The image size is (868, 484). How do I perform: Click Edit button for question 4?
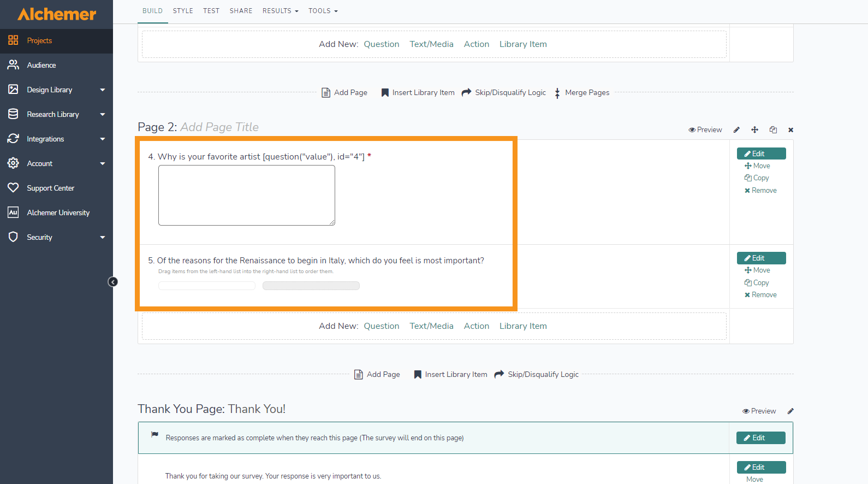pyautogui.click(x=761, y=154)
